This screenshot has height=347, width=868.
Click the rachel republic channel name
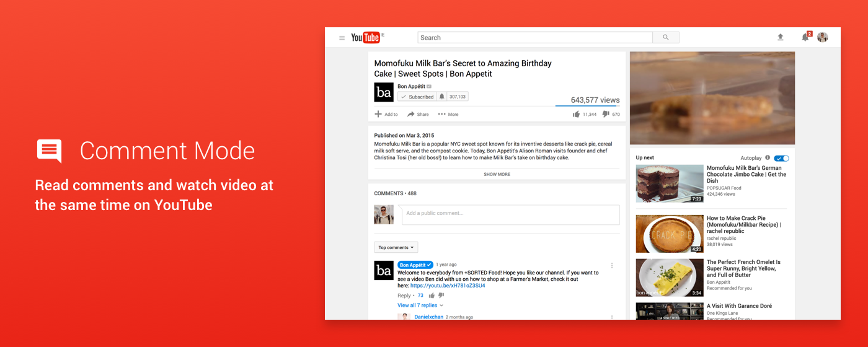coord(722,238)
